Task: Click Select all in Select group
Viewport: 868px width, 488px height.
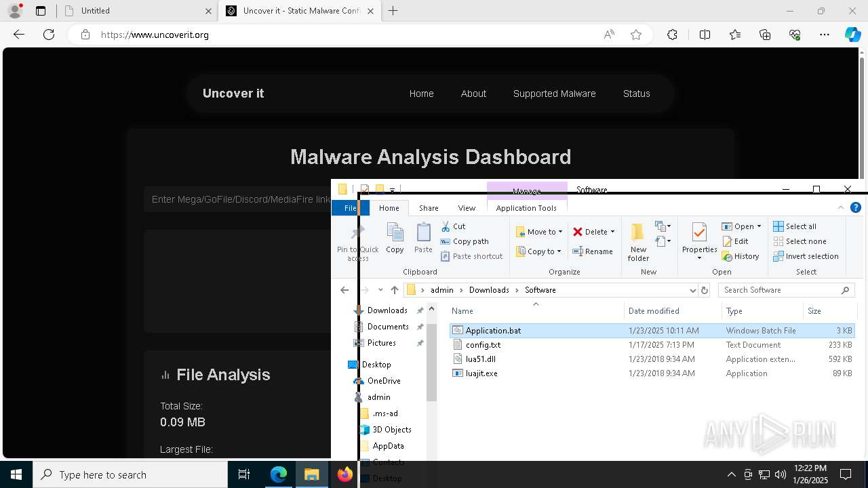Action: [795, 226]
